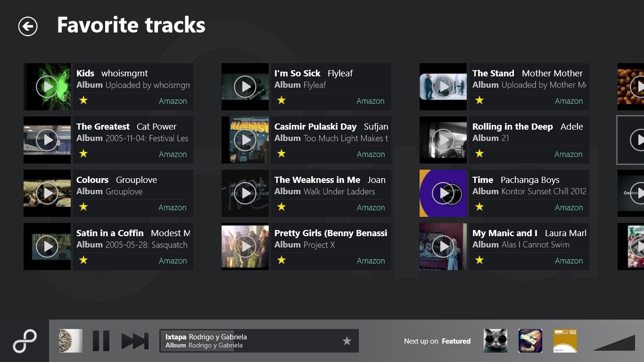Open Amazon link for My Manic and I
Image resolution: width=644 pixels, height=362 pixels.
coord(569,261)
